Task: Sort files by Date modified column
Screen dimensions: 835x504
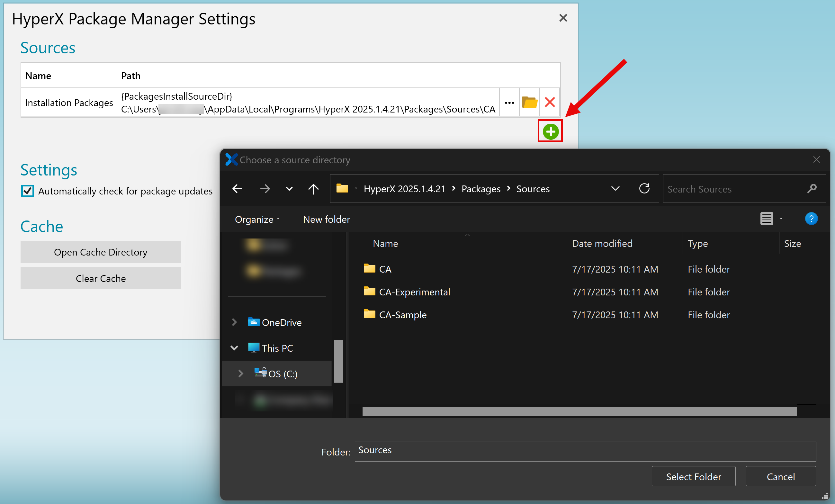Action: click(x=602, y=243)
